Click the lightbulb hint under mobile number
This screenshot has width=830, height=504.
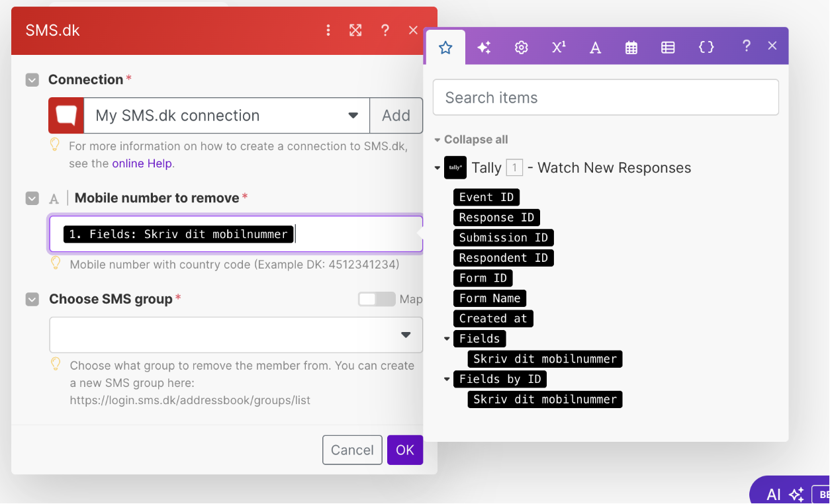(x=56, y=263)
